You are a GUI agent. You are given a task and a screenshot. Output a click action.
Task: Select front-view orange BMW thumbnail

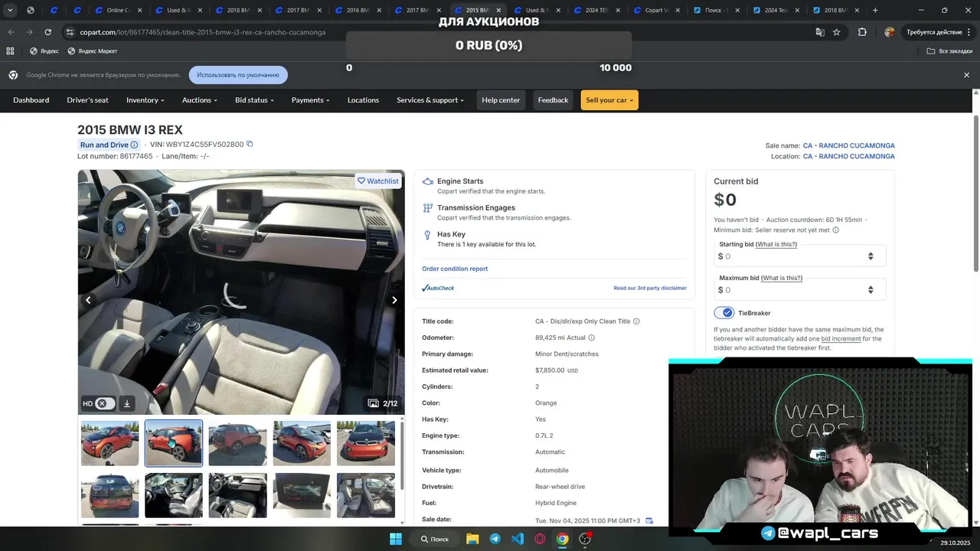[x=366, y=443]
